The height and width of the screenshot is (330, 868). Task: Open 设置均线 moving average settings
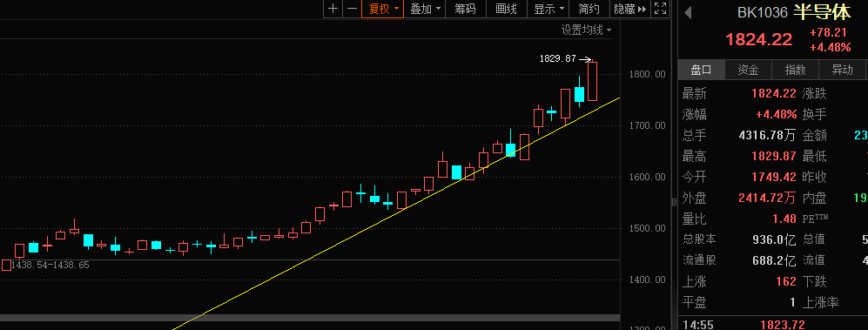(586, 30)
